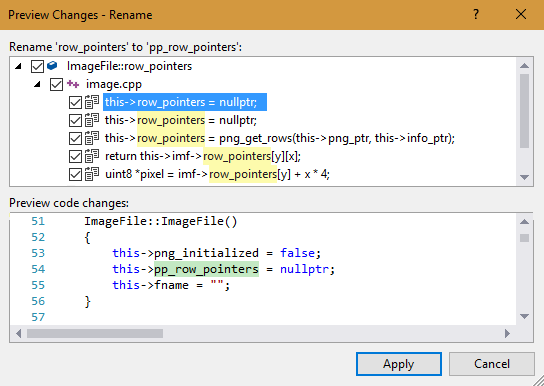This screenshot has height=386, width=544.
Task: Click up arrow of code preview scrollbar
Action: click(x=525, y=222)
